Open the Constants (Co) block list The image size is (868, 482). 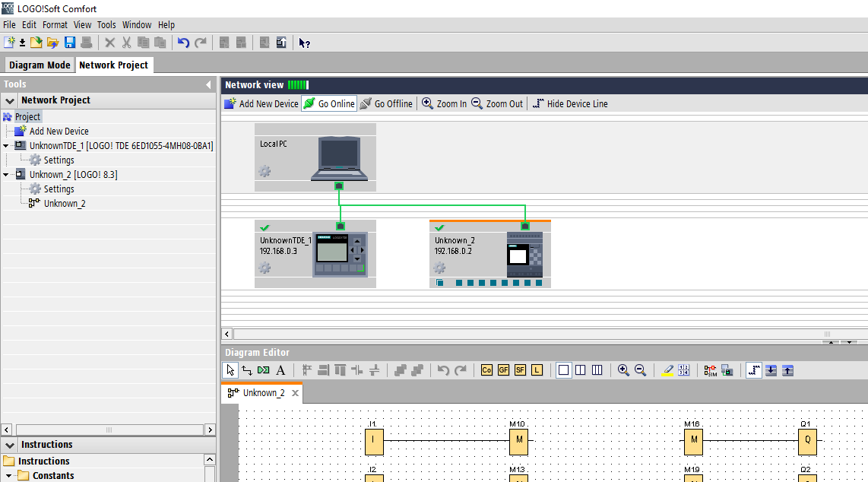[486, 370]
